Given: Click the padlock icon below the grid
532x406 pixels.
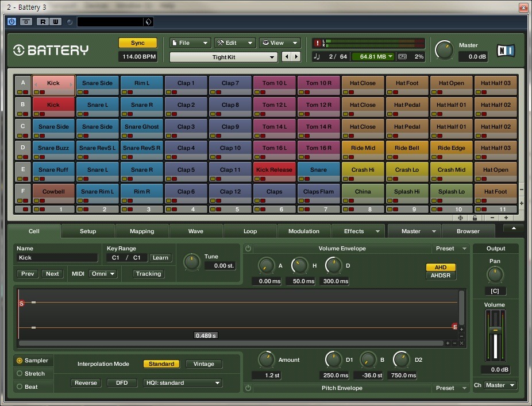Looking at the screenshot, I should [x=475, y=218].
